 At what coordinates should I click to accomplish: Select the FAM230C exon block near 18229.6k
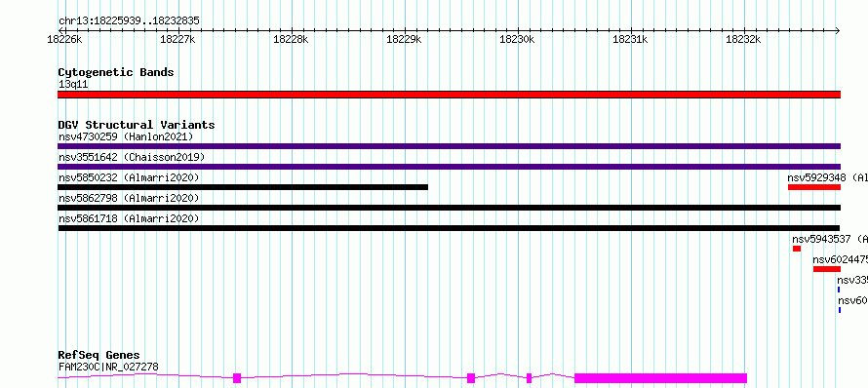[x=471, y=378]
